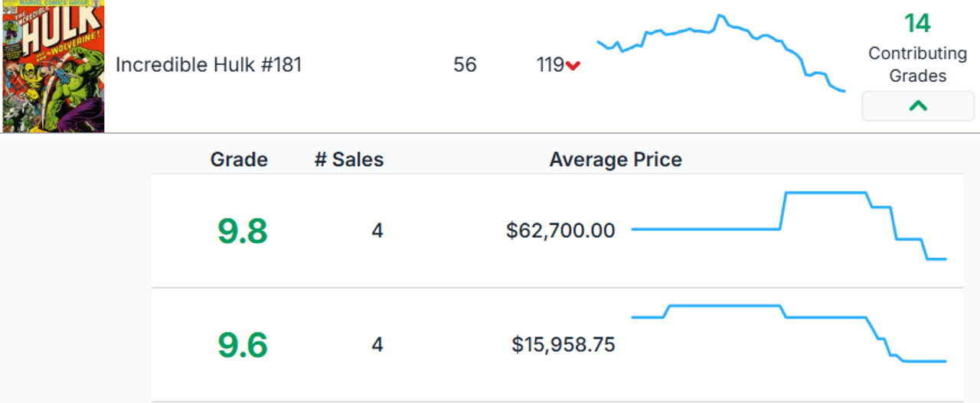Sort by the Average Price column header
The image size is (980, 403).
(615, 159)
